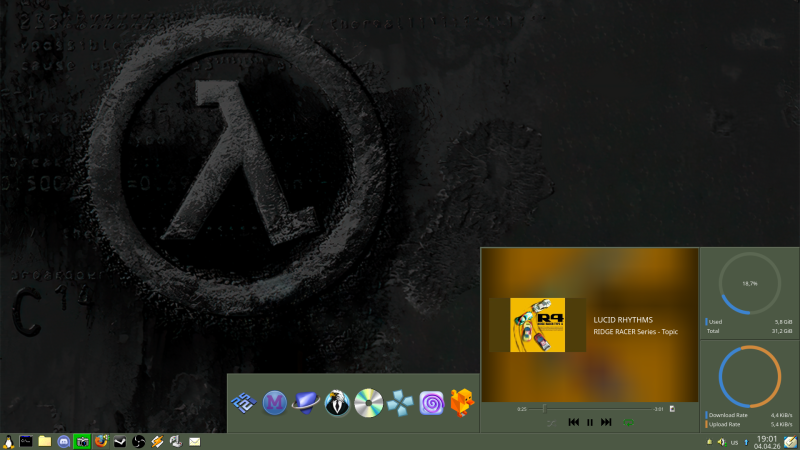The height and width of the screenshot is (450, 800).
Task: Click the Ridge Racer album art thumbnail
Action: [537, 325]
